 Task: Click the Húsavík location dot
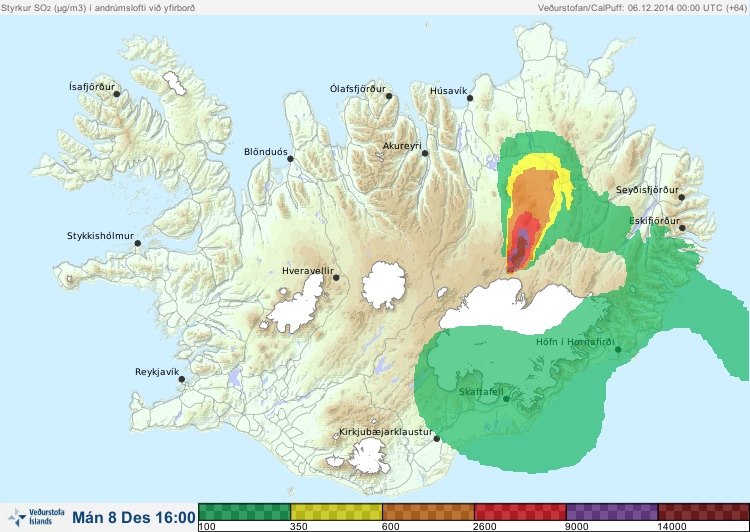pyautogui.click(x=470, y=98)
